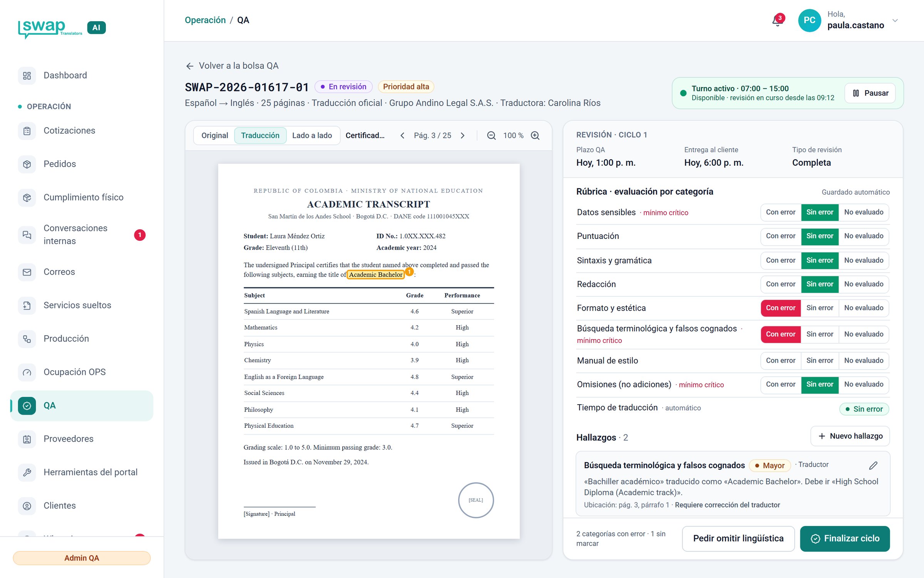Open the Certificad... document selector
This screenshot has width=924, height=578.
365,136
